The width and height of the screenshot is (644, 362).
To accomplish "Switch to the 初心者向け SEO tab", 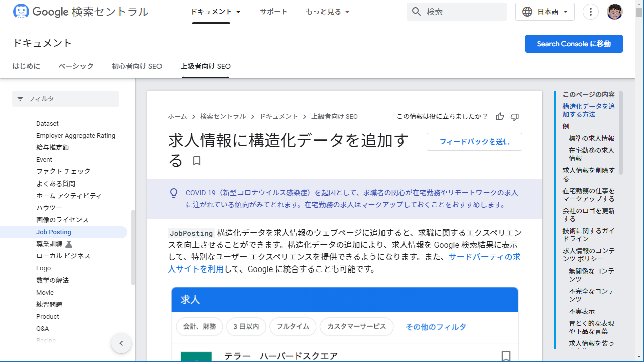I will click(137, 66).
